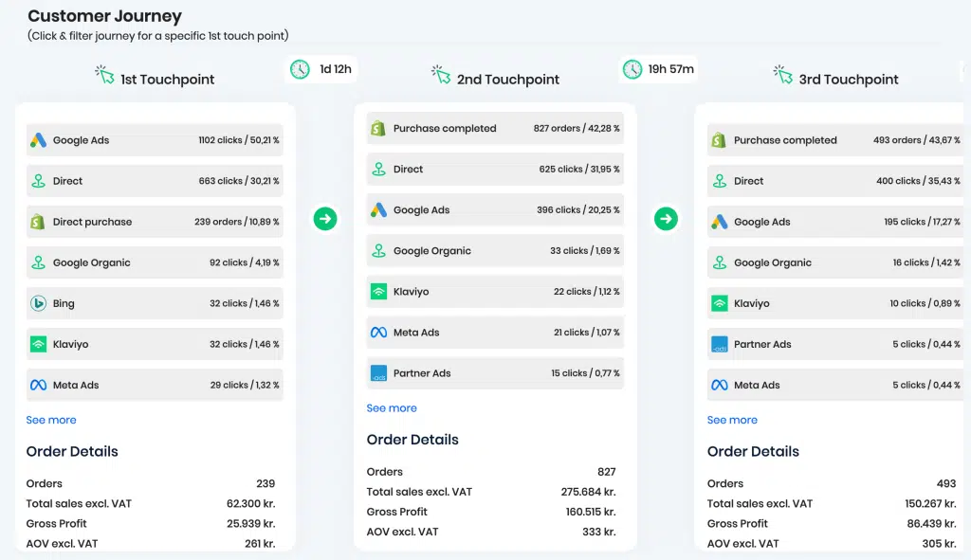This screenshot has height=560, width=971.
Task: Select the Direct 663 clicks row
Action: point(155,181)
